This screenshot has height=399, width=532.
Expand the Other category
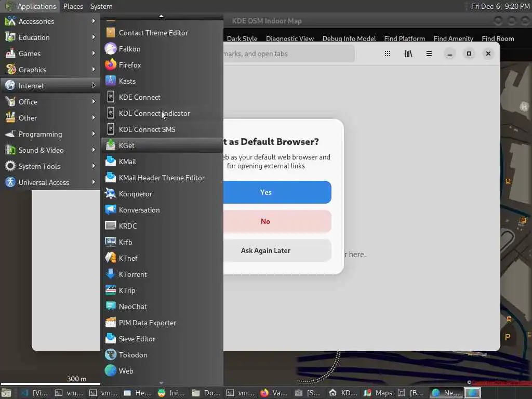point(50,118)
